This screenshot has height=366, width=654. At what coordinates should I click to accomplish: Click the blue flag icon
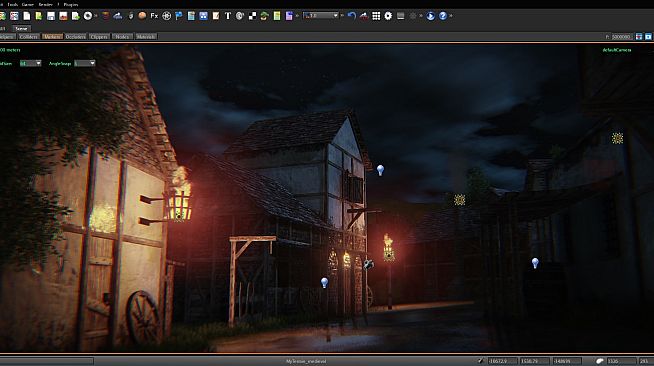pos(179,16)
